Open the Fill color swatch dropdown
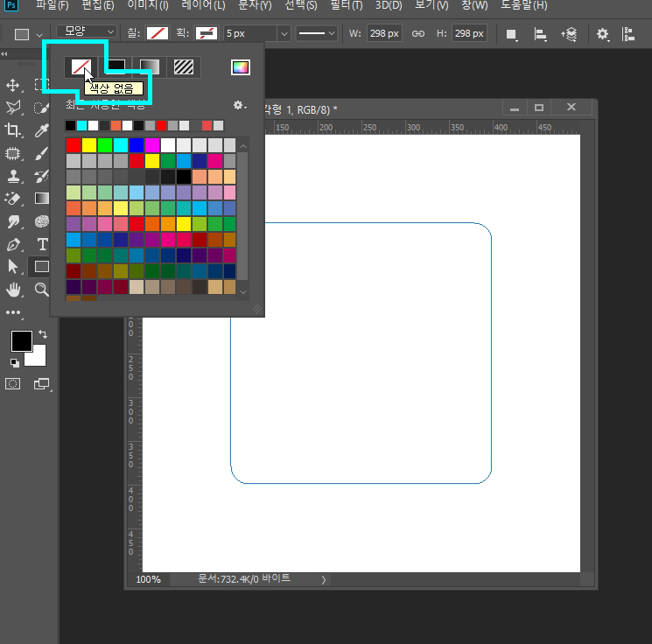Image resolution: width=652 pixels, height=644 pixels. pyautogui.click(x=158, y=33)
